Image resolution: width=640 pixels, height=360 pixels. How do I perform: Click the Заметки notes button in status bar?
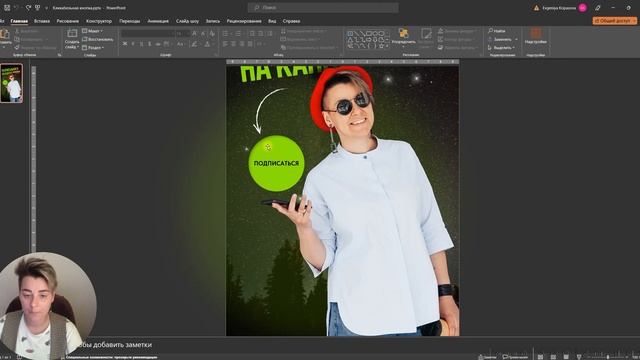488,357
